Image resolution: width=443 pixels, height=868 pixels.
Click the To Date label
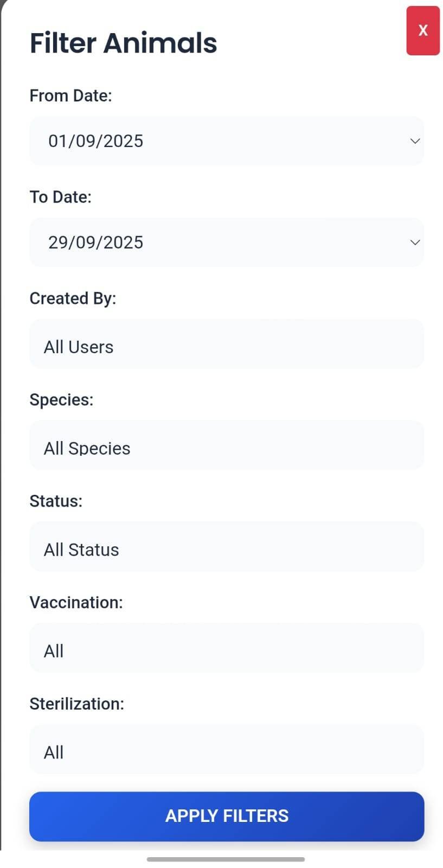pos(61,196)
